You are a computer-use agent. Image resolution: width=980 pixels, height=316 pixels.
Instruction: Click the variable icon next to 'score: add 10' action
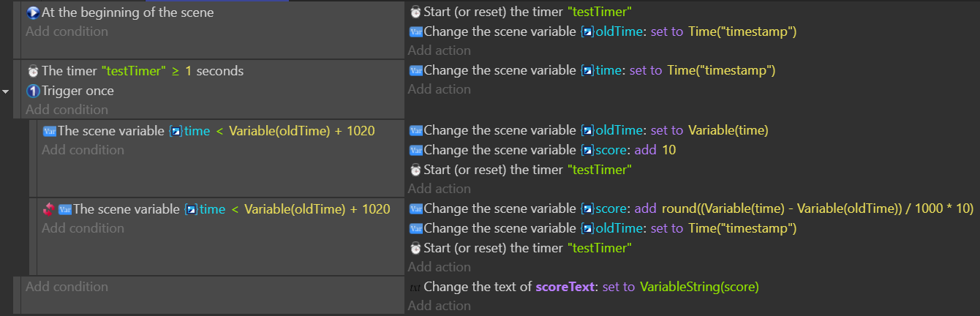coord(415,151)
